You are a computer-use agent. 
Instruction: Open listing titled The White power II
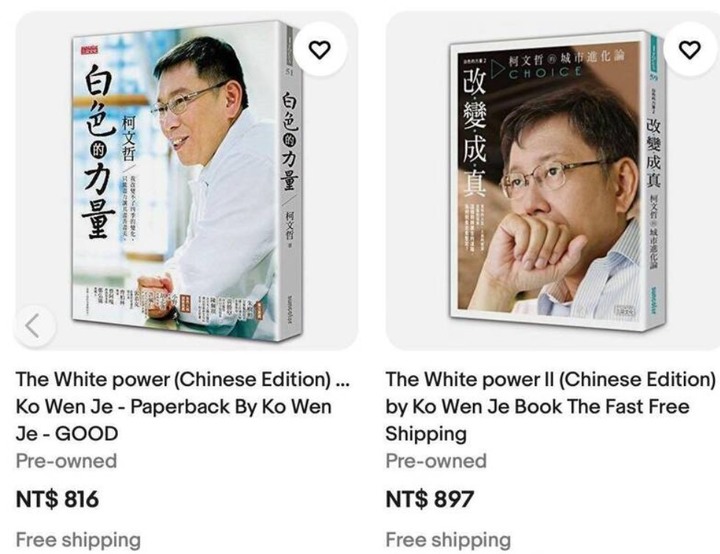[x=551, y=407]
